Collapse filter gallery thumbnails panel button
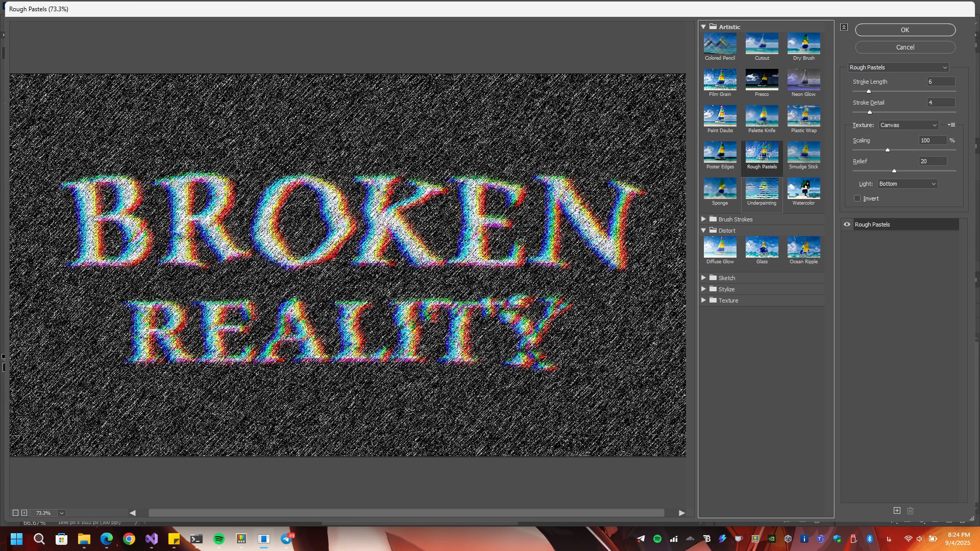The height and width of the screenshot is (551, 980). (x=844, y=27)
